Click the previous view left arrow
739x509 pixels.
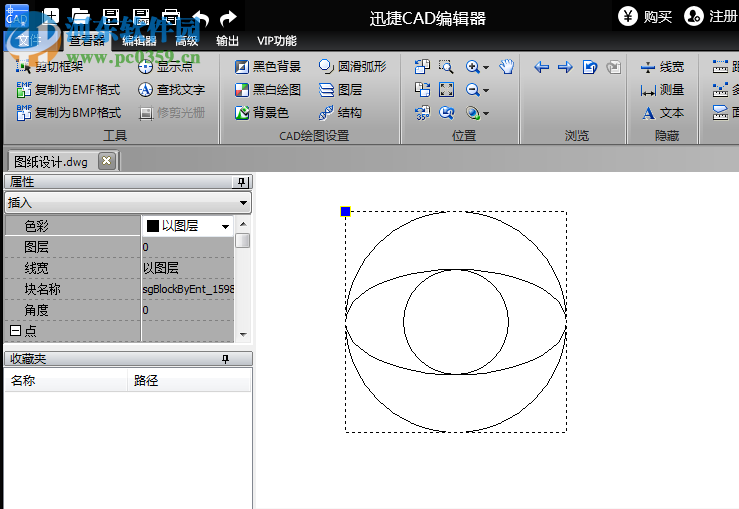tap(541, 67)
